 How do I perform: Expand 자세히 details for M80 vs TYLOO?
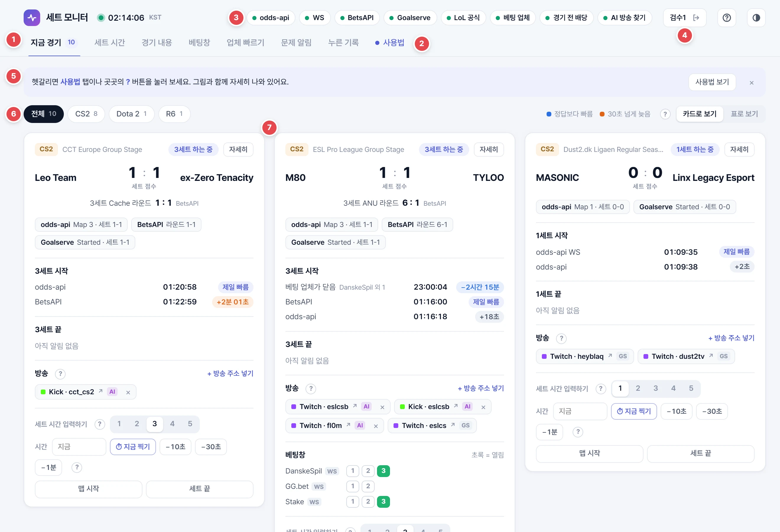(488, 149)
